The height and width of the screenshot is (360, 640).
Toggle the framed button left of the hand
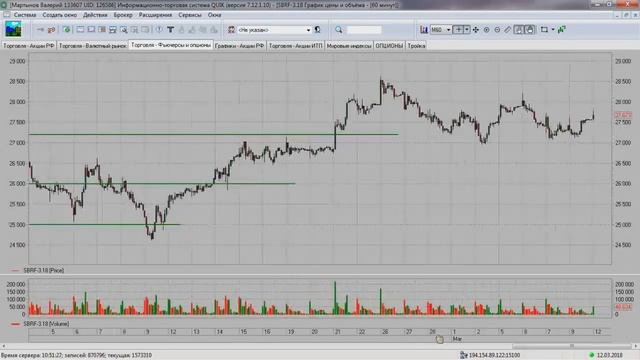click(518, 30)
